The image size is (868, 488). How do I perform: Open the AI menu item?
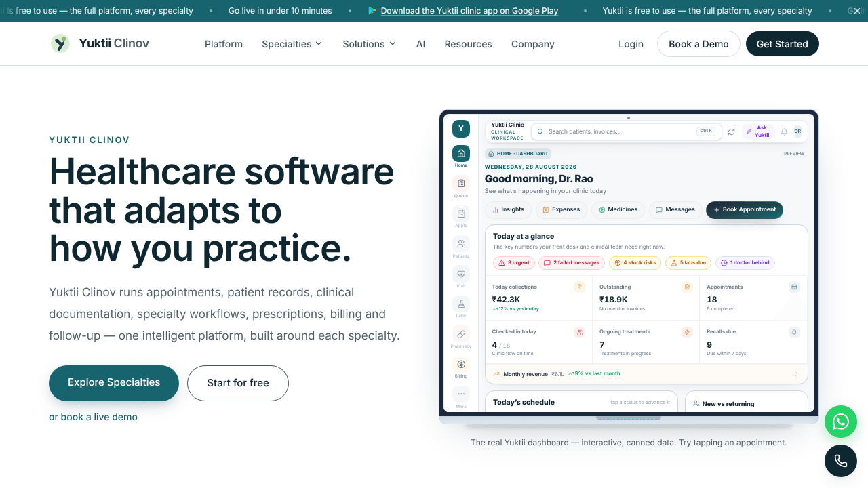pyautogui.click(x=420, y=44)
